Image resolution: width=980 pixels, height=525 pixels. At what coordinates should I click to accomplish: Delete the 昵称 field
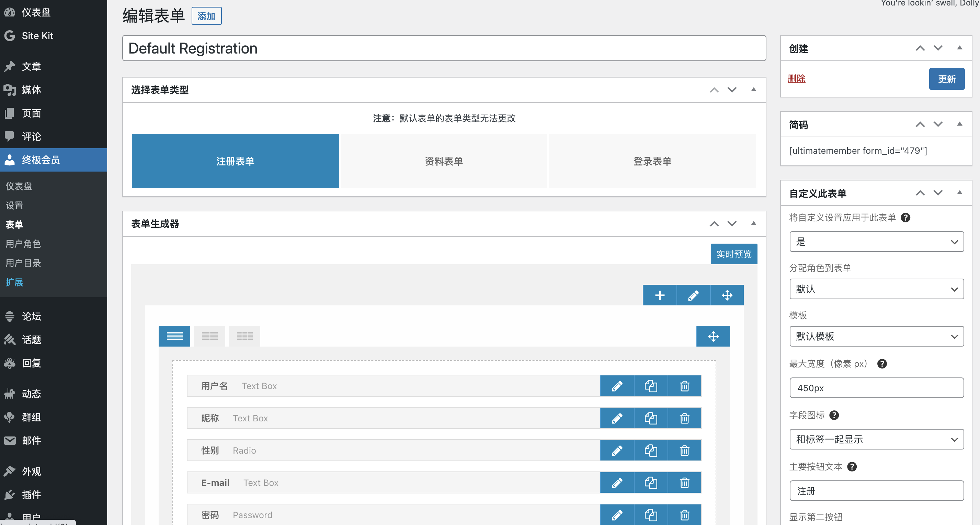[684, 418]
